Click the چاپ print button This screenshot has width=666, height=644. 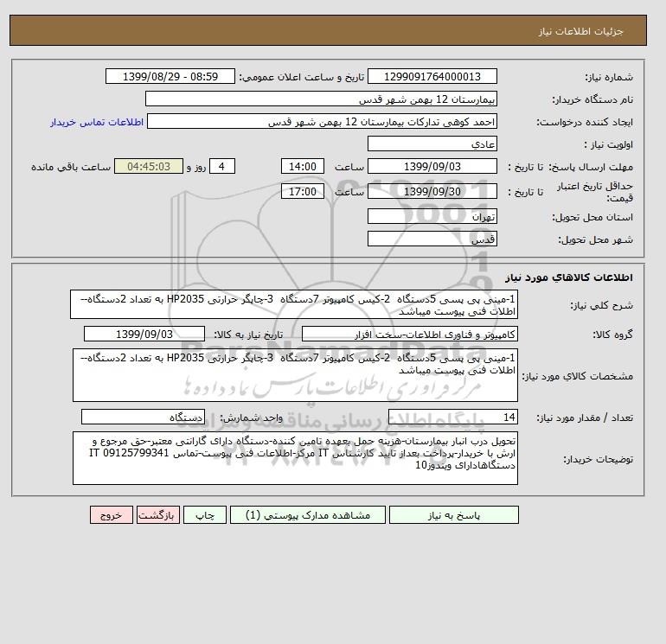(x=205, y=515)
